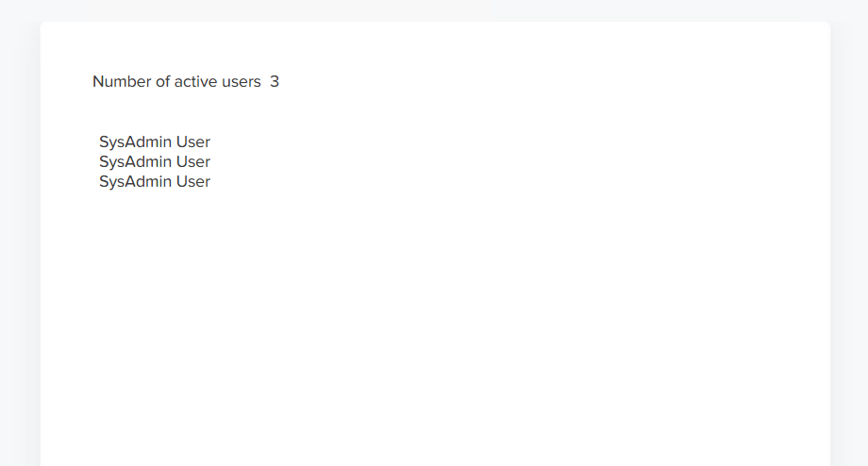Select the active users count 3
Image resolution: width=868 pixels, height=466 pixels.
point(275,81)
